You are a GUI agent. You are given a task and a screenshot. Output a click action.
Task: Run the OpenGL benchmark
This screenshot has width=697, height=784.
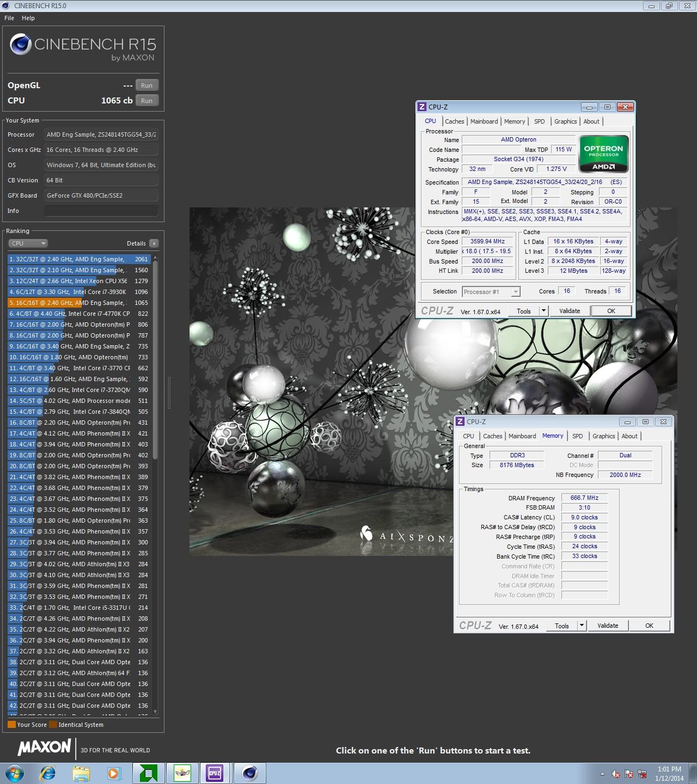(147, 85)
